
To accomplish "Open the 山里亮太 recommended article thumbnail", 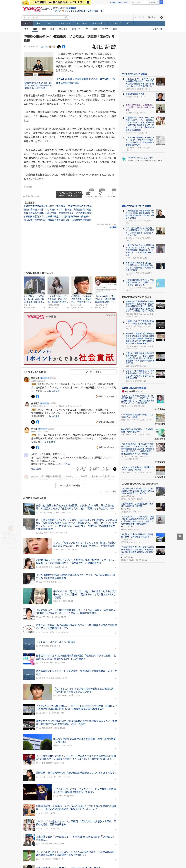I will (82, 286).
